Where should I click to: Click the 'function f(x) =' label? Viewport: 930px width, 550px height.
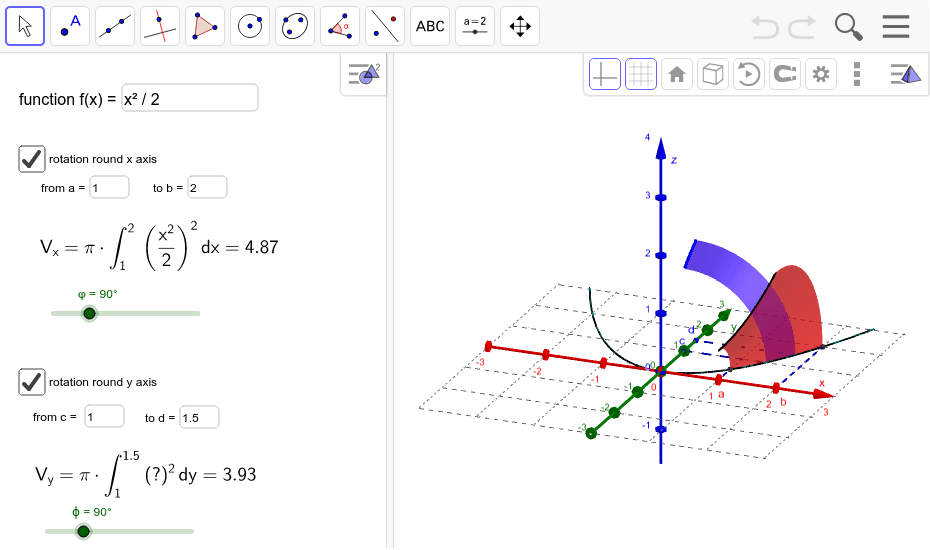point(68,99)
